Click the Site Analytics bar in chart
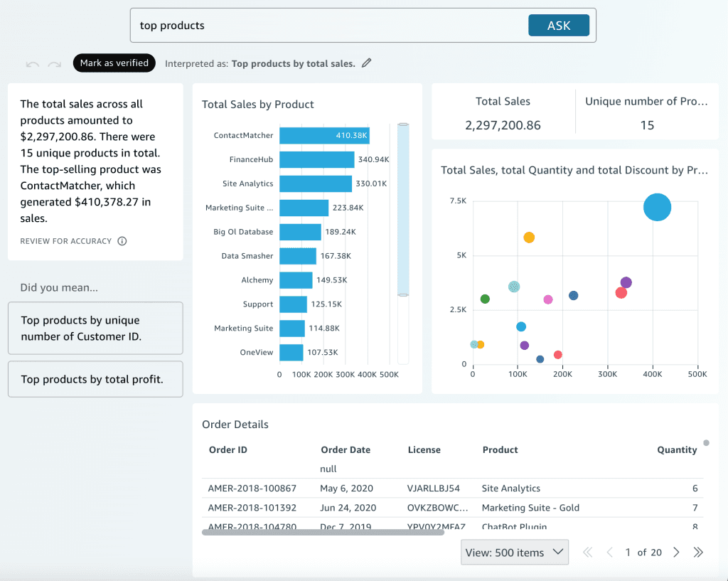 coord(316,184)
